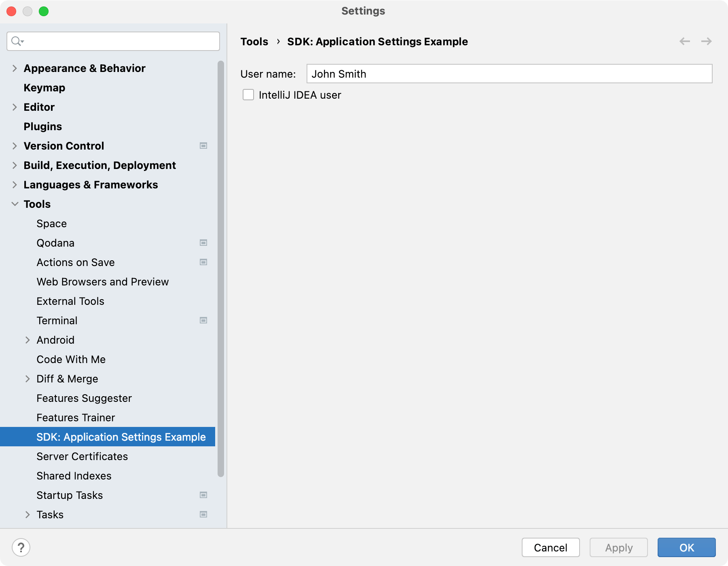Viewport: 728px width, 566px height.
Task: Expand the Editor section
Action: click(15, 107)
